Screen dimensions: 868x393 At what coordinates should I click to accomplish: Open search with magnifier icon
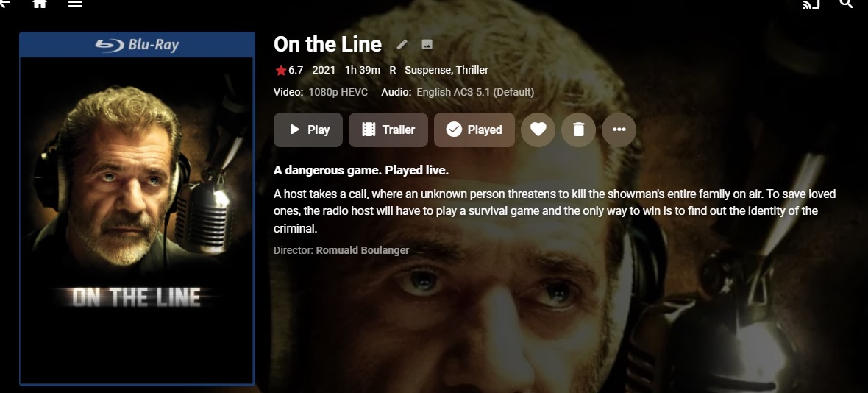tap(847, 4)
